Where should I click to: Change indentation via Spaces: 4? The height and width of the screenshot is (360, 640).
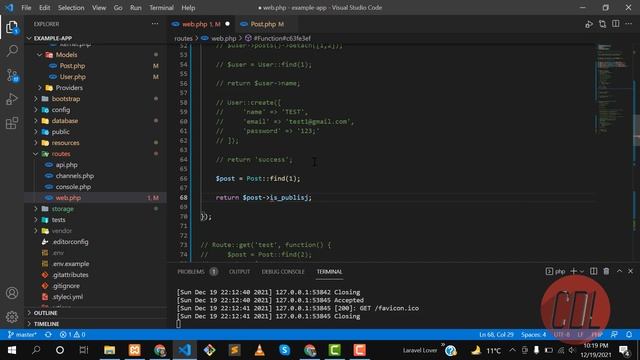click(533, 335)
